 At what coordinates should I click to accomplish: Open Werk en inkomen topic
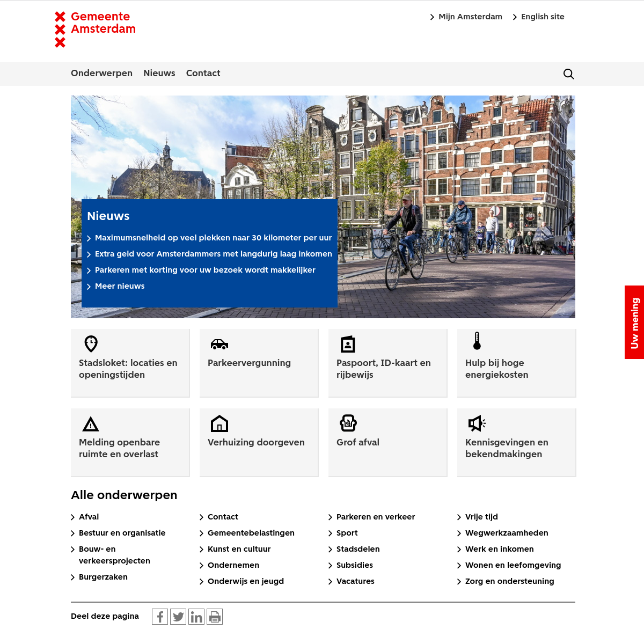[495, 549]
